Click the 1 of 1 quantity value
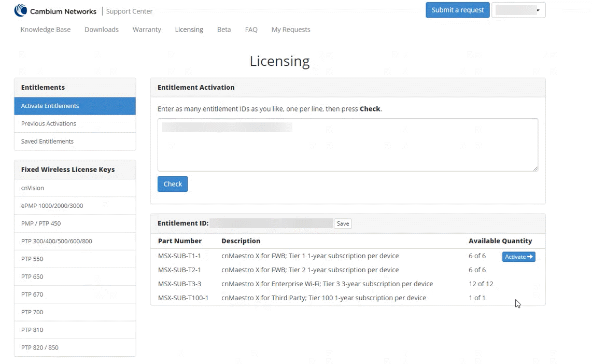The height and width of the screenshot is (364, 592). tap(477, 298)
